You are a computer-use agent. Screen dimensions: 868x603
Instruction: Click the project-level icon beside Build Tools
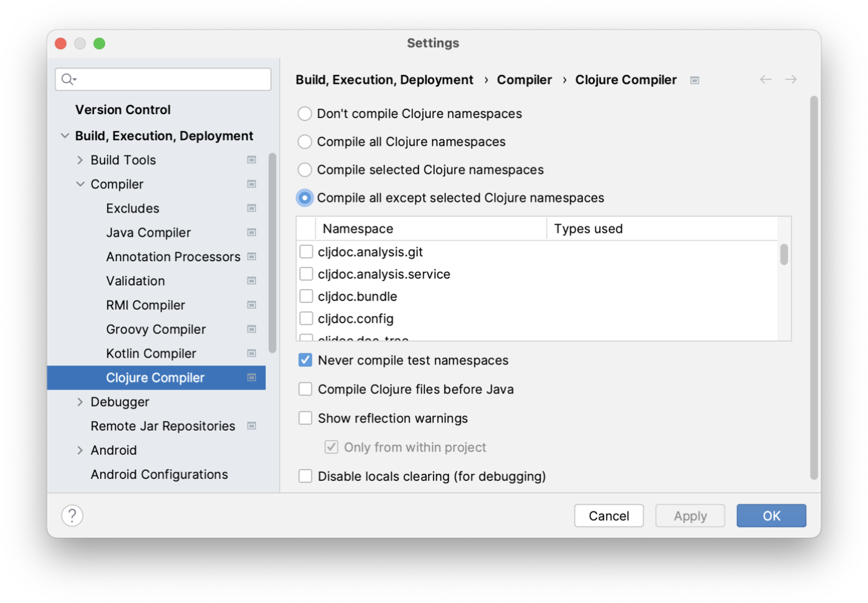[252, 160]
